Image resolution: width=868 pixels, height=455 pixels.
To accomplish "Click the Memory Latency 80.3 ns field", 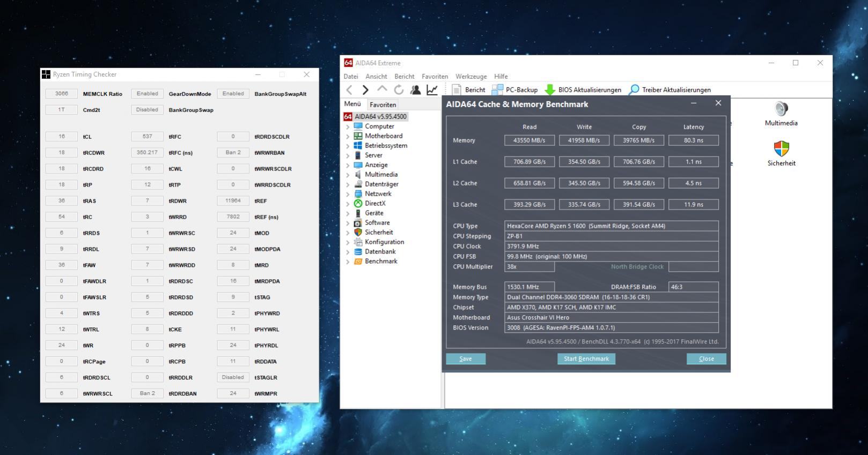I will pos(693,140).
